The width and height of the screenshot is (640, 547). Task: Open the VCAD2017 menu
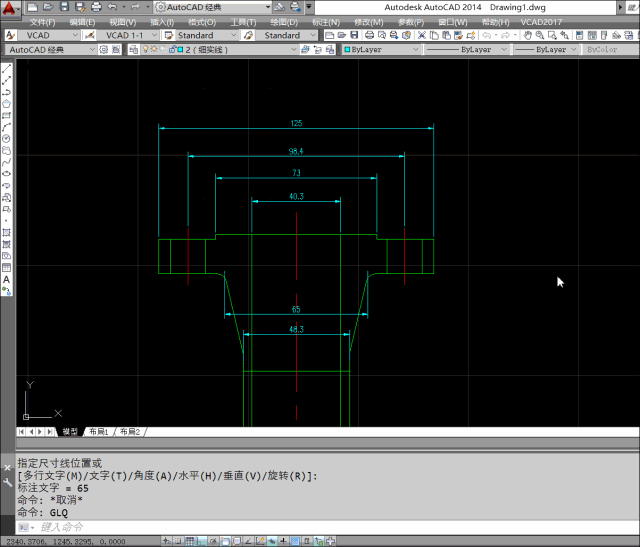point(541,21)
